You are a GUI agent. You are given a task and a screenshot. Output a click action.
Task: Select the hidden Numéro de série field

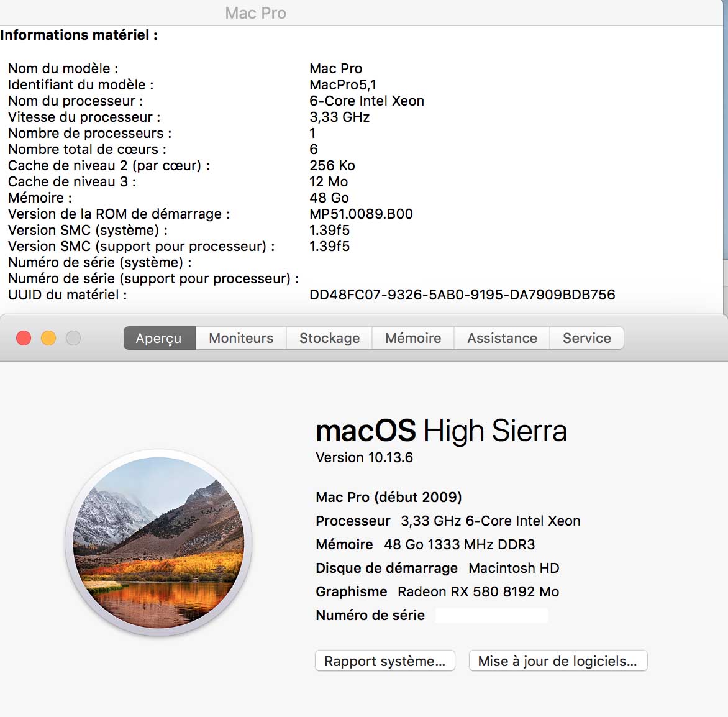[492, 615]
